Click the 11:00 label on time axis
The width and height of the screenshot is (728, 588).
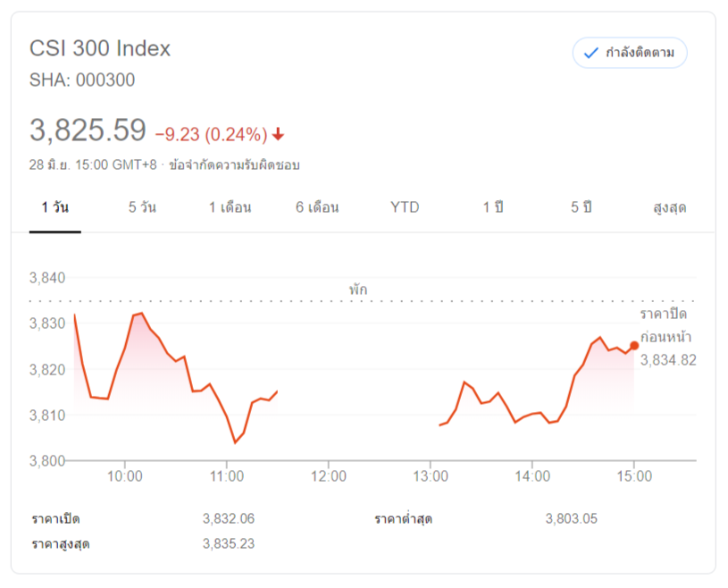(x=227, y=476)
